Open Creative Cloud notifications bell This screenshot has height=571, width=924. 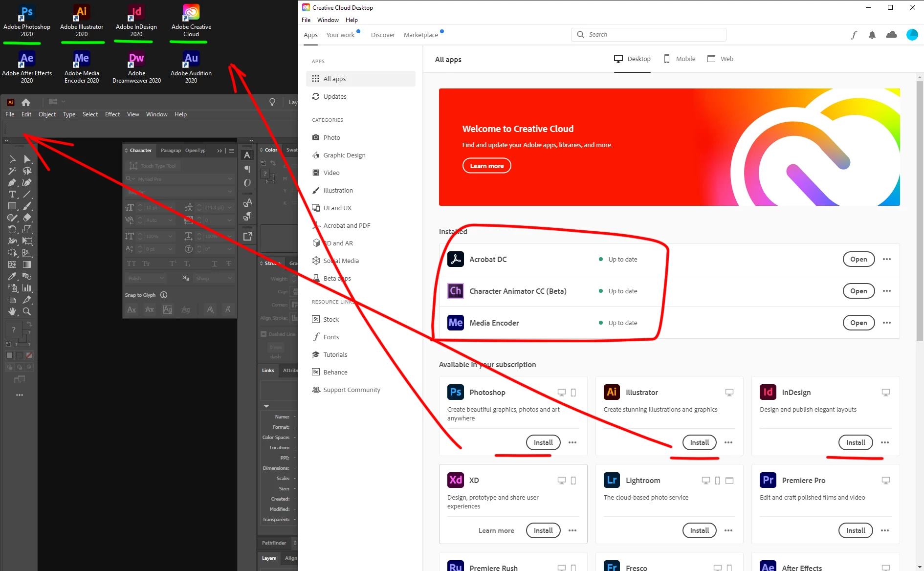pos(872,35)
